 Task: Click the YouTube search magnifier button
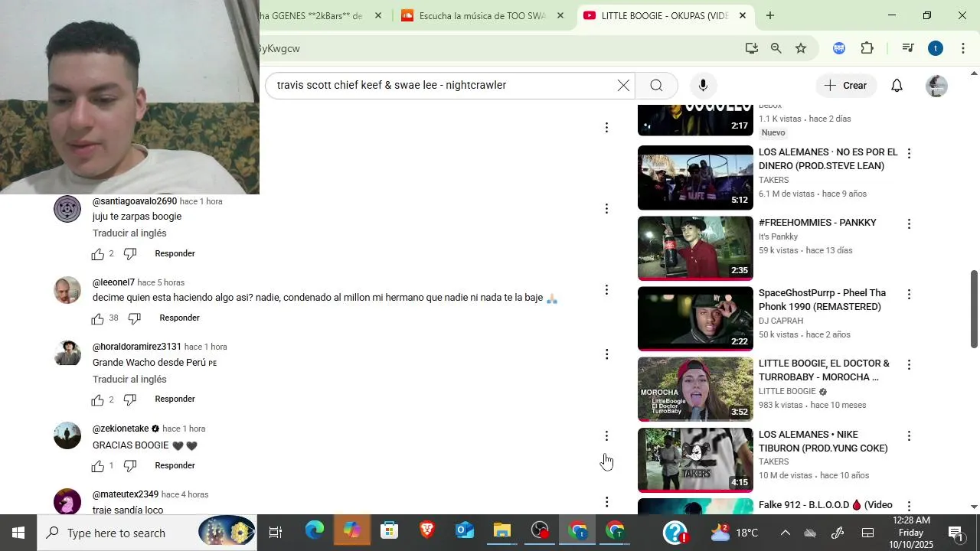click(x=656, y=86)
